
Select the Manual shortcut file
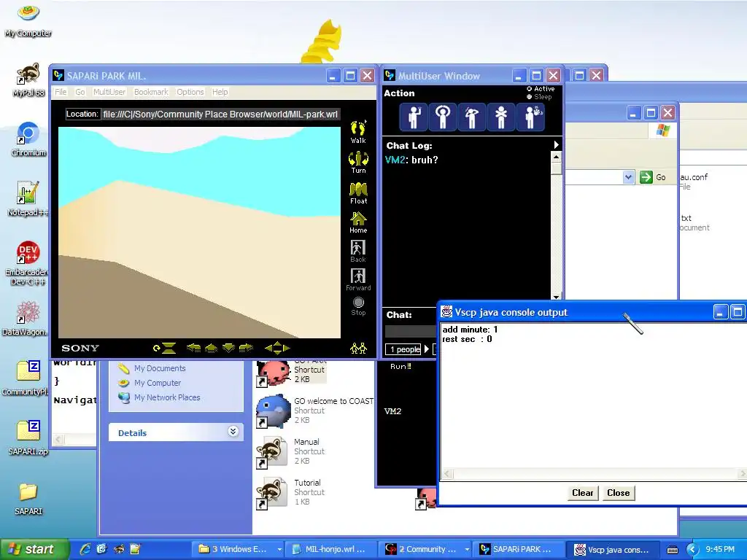pyautogui.click(x=290, y=451)
